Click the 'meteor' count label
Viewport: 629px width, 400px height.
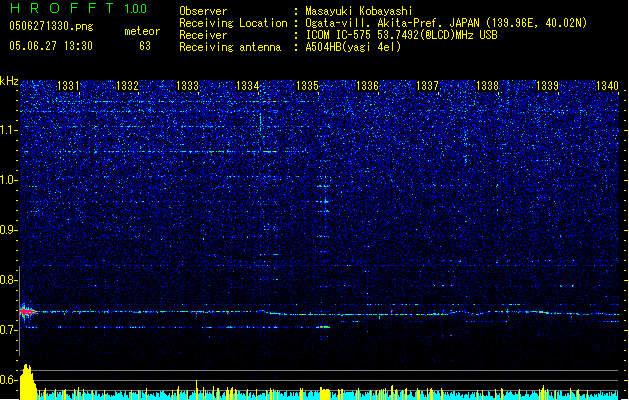pos(142,31)
